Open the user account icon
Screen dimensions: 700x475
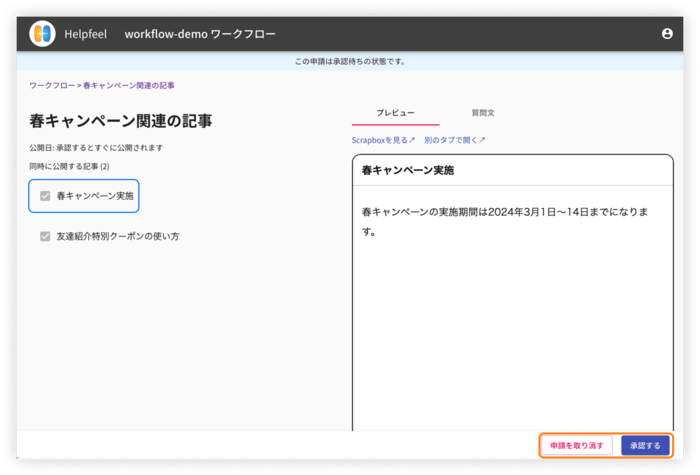(x=667, y=33)
